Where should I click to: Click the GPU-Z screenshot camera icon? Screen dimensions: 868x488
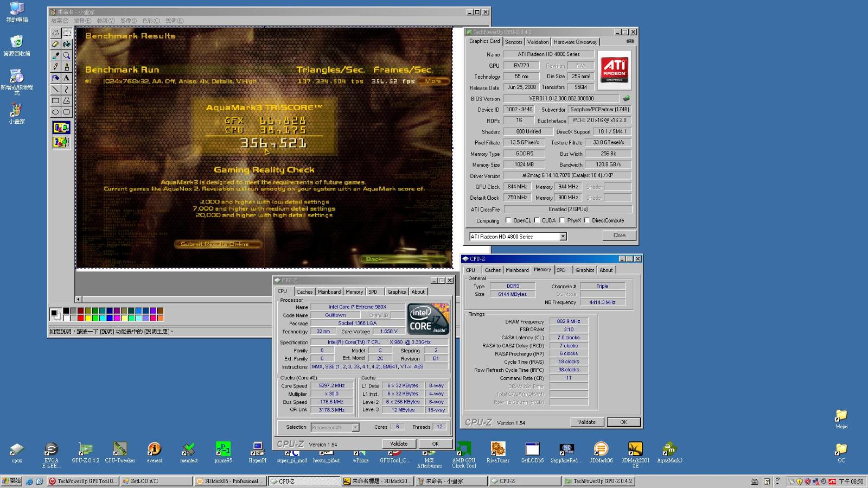pyautogui.click(x=630, y=41)
